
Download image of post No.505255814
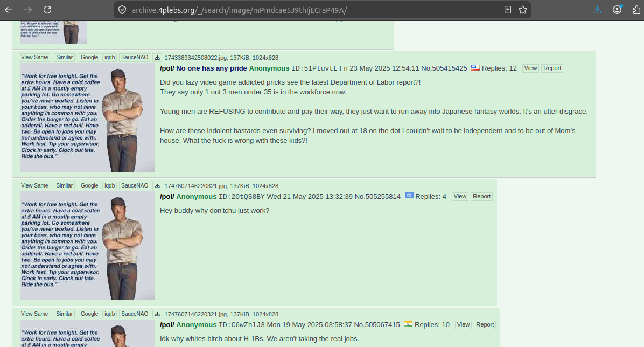[x=157, y=186]
